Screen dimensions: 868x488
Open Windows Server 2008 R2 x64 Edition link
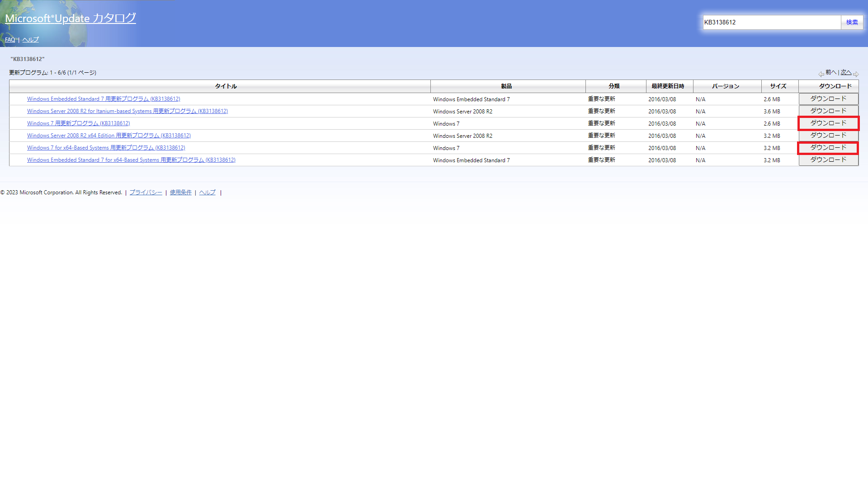109,136
